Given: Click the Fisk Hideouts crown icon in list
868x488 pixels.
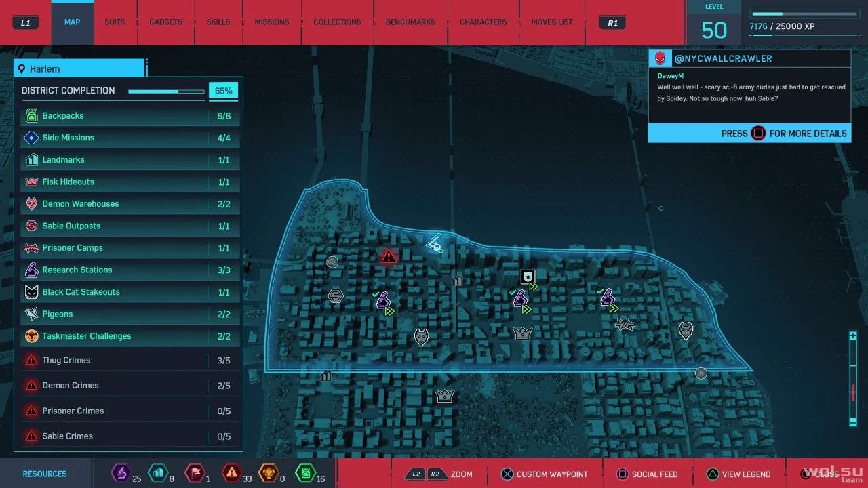Looking at the screenshot, I should tap(31, 182).
